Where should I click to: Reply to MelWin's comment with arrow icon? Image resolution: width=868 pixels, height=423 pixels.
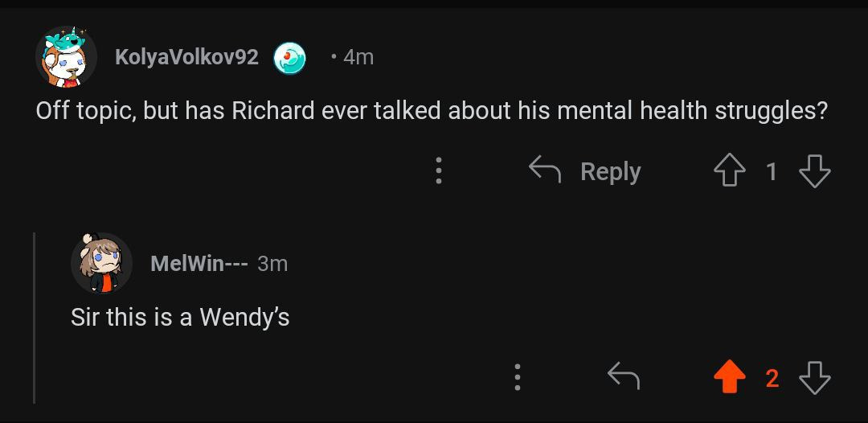pyautogui.click(x=623, y=376)
